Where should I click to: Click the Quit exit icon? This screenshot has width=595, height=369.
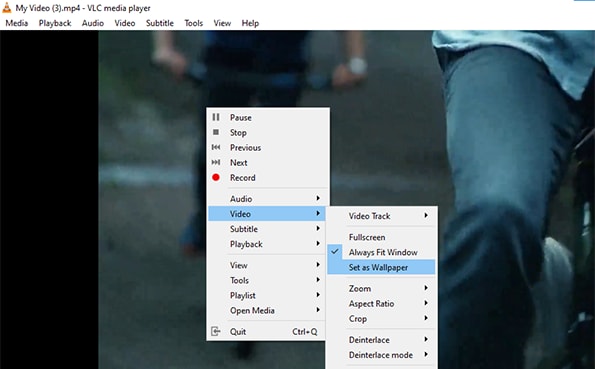pyautogui.click(x=216, y=331)
